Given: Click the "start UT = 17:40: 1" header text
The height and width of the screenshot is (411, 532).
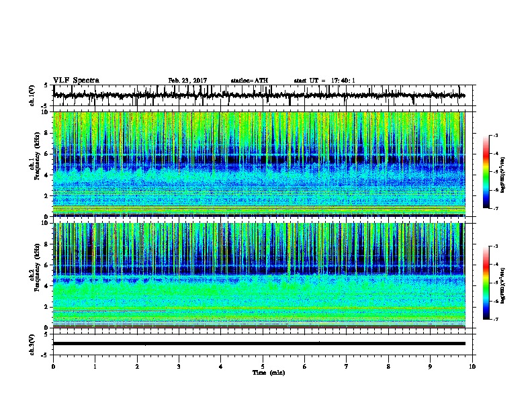Looking at the screenshot, I should click(x=324, y=81).
